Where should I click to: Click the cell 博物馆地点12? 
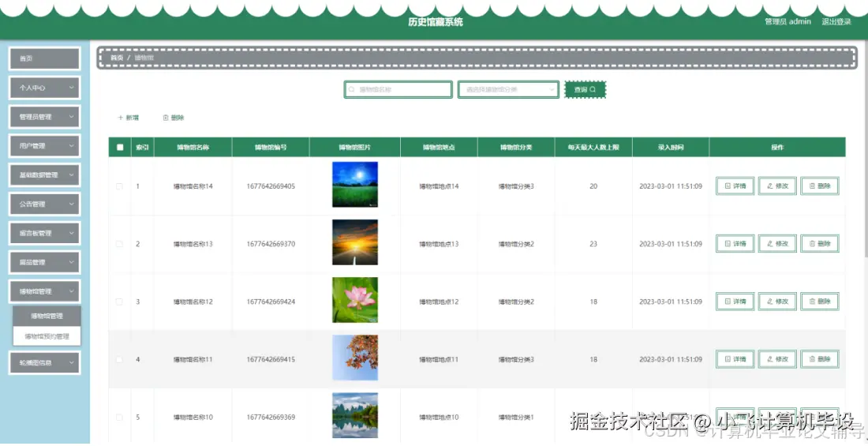439,302
